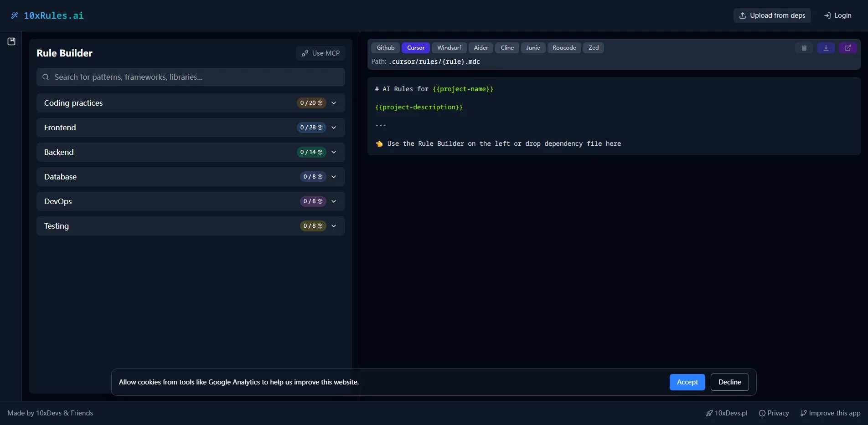Click the {{project-name}} placeholder text
This screenshot has width=868, height=425.
pos(463,89)
